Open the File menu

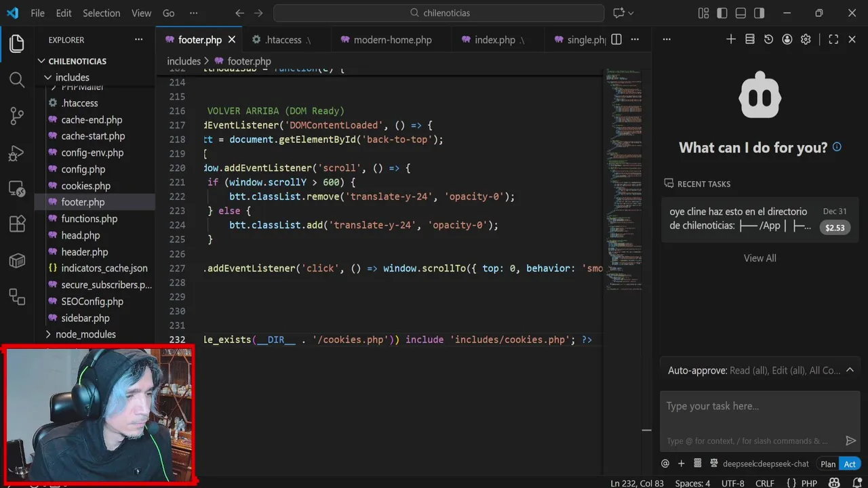[38, 13]
